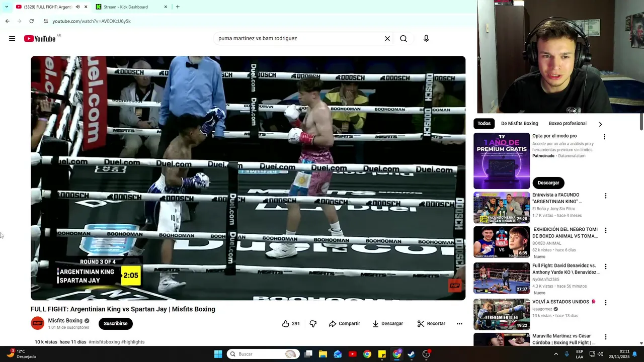Open options menu for the EXHIBICIÓN DEL NEGRO TOMI video
644x362 pixels.
[x=605, y=230]
